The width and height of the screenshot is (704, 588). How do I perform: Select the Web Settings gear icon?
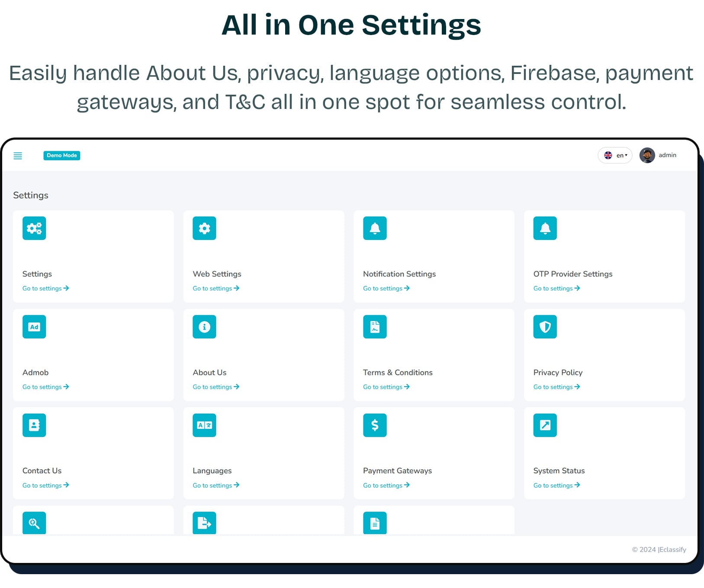click(204, 228)
